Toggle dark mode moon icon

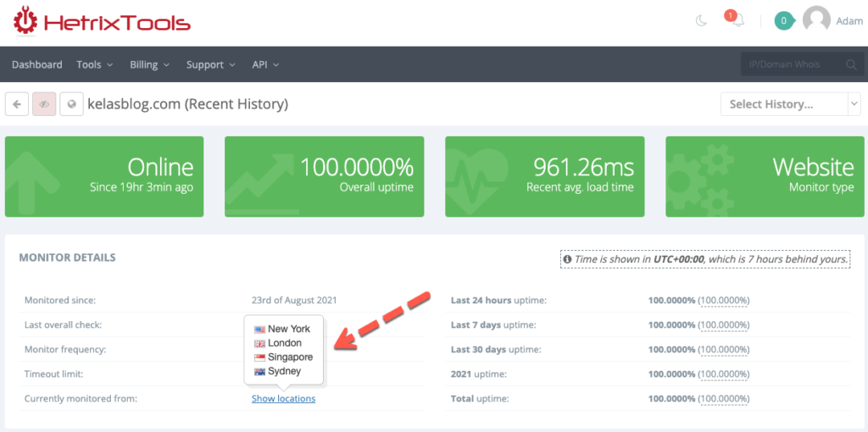[x=701, y=21]
